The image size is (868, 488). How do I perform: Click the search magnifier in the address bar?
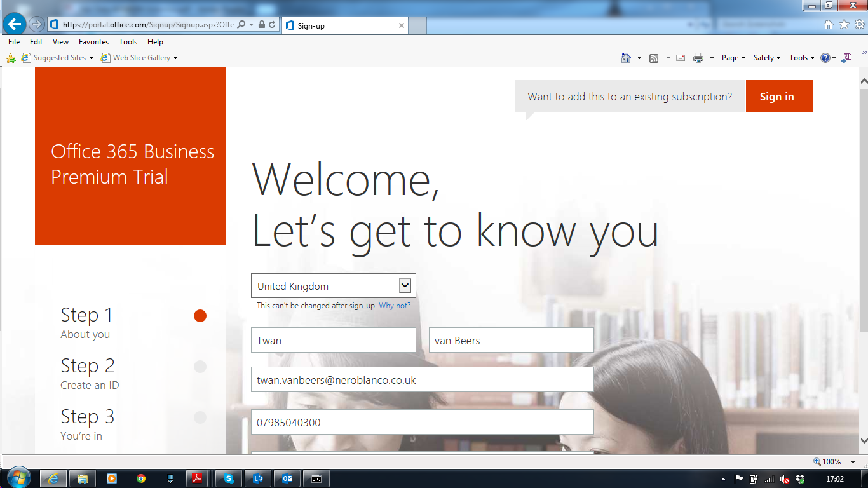coord(241,25)
